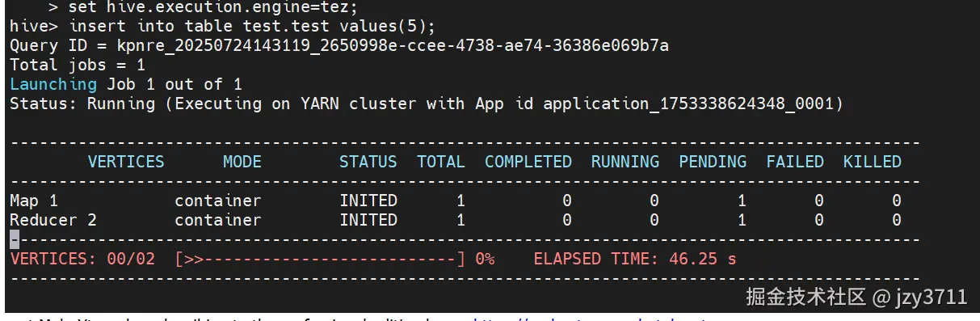
Task: Click 'container' in the Map 1 row
Action: tap(218, 201)
